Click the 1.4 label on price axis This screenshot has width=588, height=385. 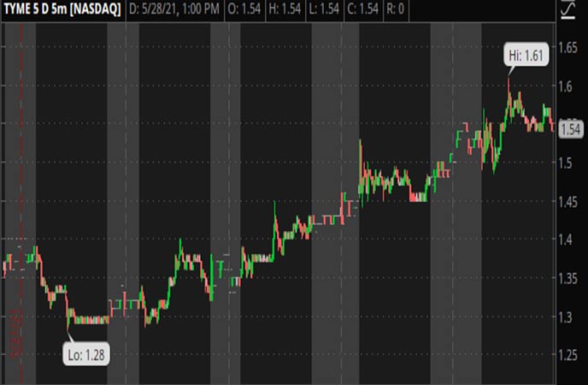click(x=566, y=240)
